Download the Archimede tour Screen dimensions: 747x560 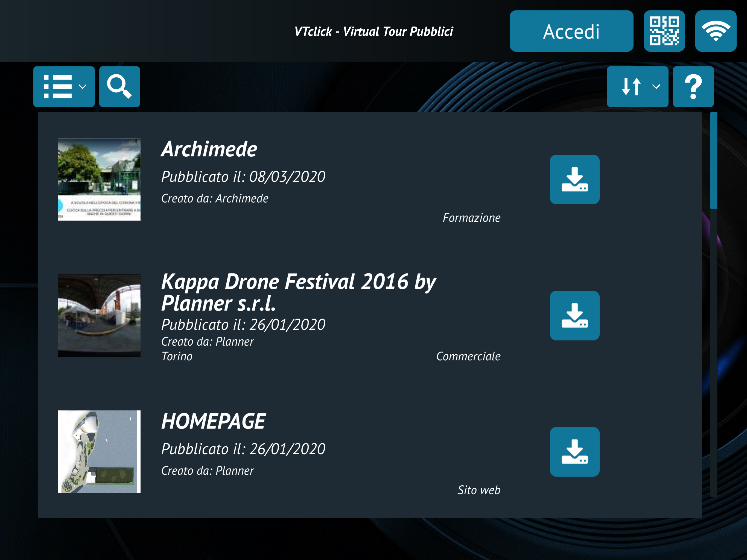(574, 179)
